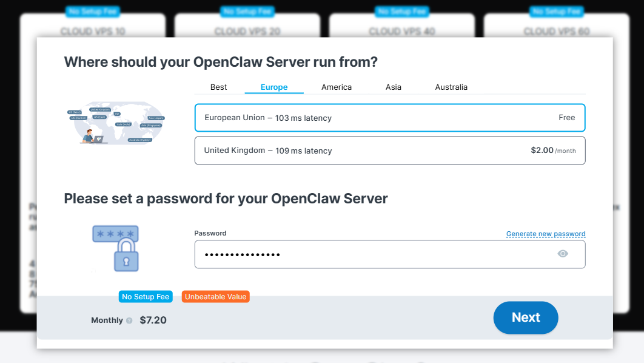644x363 pixels.
Task: Click Generate new password link
Action: click(545, 234)
